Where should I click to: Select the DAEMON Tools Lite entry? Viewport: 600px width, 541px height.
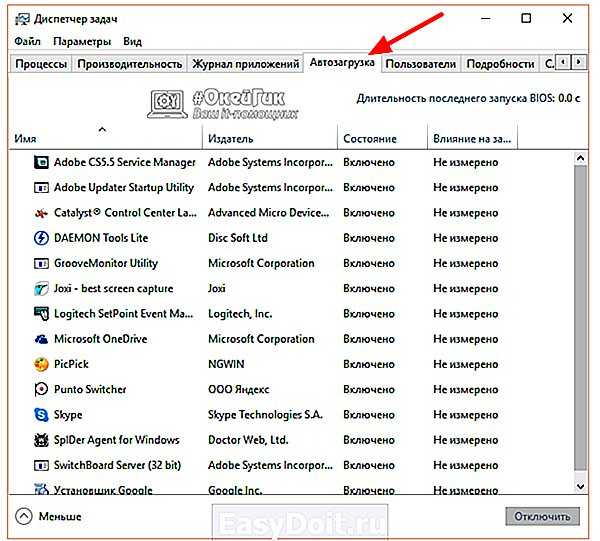tap(291, 238)
